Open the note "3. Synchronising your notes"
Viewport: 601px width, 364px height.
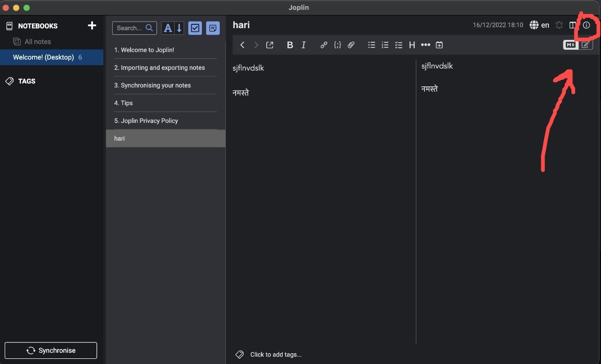pyautogui.click(x=166, y=85)
